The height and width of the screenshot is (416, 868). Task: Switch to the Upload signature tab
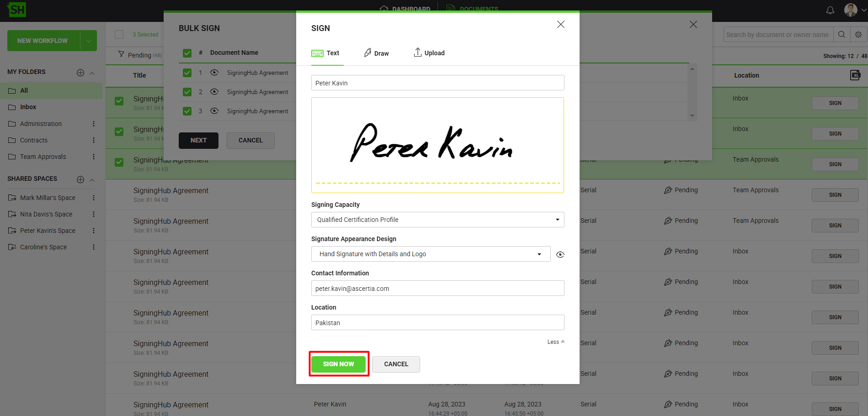[429, 53]
